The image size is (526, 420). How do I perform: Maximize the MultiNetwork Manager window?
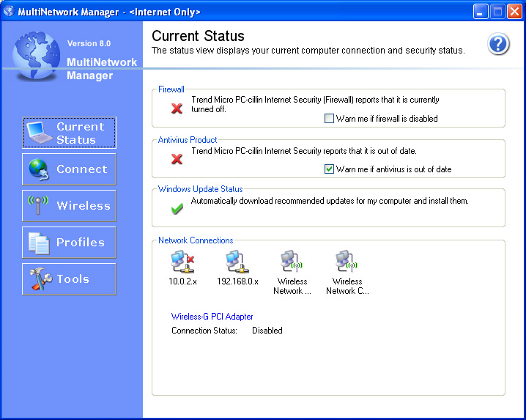coord(497,11)
